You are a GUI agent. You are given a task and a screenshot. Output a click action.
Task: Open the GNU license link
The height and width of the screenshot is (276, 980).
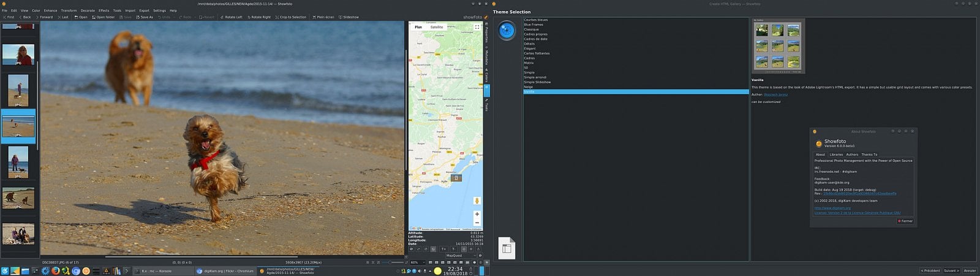(858, 213)
